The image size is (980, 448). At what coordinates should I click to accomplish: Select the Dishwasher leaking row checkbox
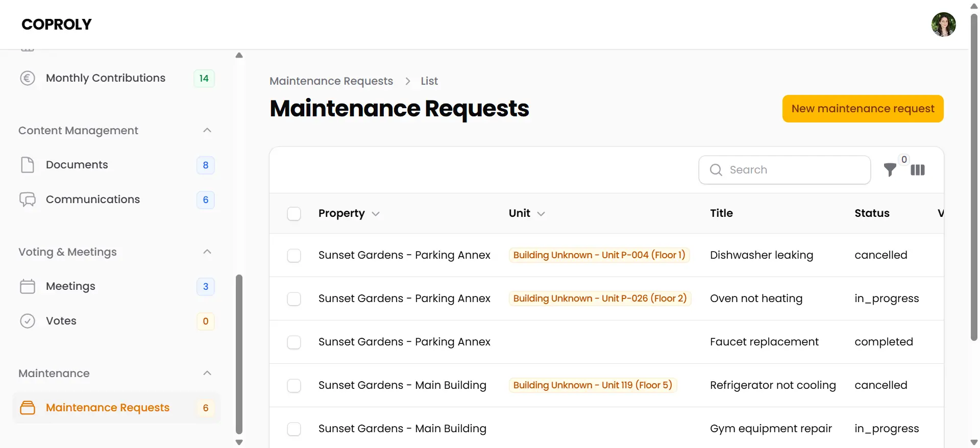[x=294, y=256]
